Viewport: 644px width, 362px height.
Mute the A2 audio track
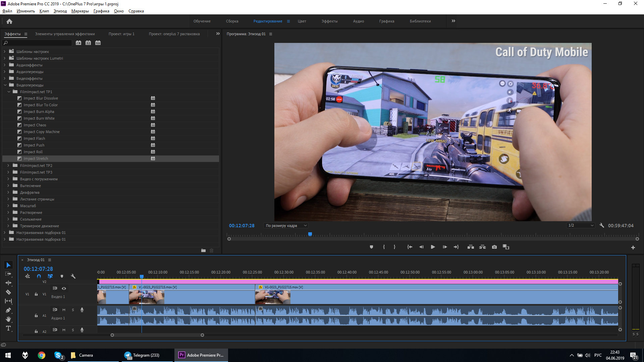point(64,330)
